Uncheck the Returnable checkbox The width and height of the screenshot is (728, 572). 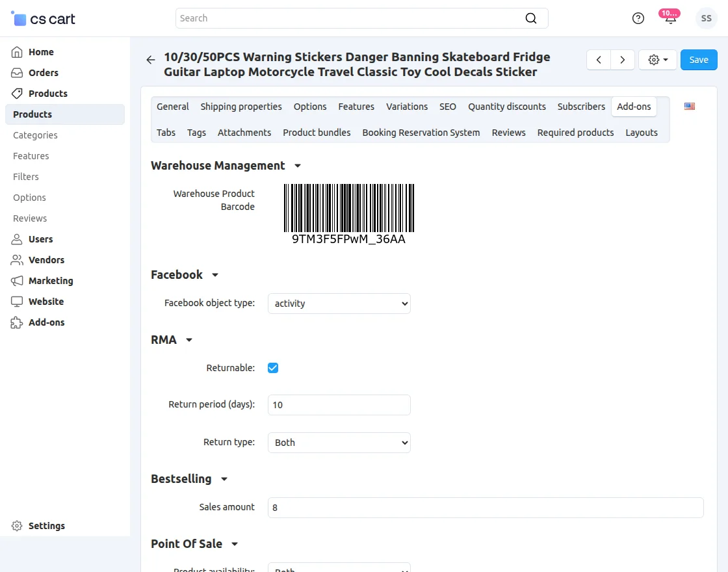[x=273, y=368]
